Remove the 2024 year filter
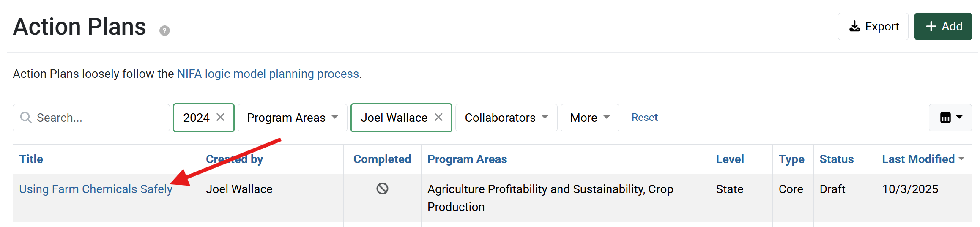Viewport: 980px width, 227px height. click(x=221, y=117)
